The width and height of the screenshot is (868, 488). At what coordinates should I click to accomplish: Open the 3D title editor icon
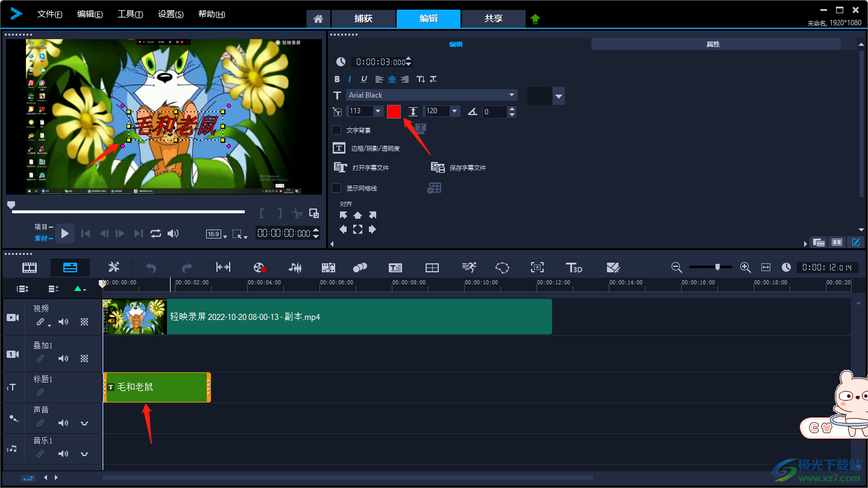click(574, 267)
